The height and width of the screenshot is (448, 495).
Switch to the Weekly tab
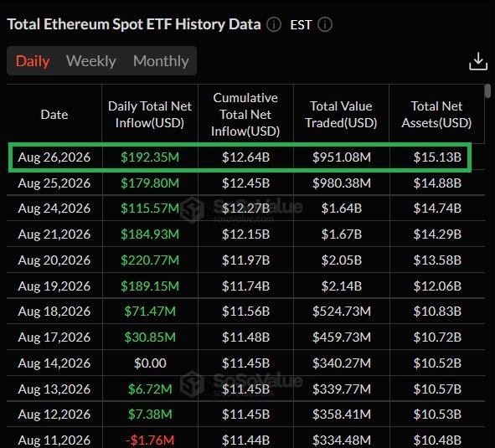(x=91, y=61)
